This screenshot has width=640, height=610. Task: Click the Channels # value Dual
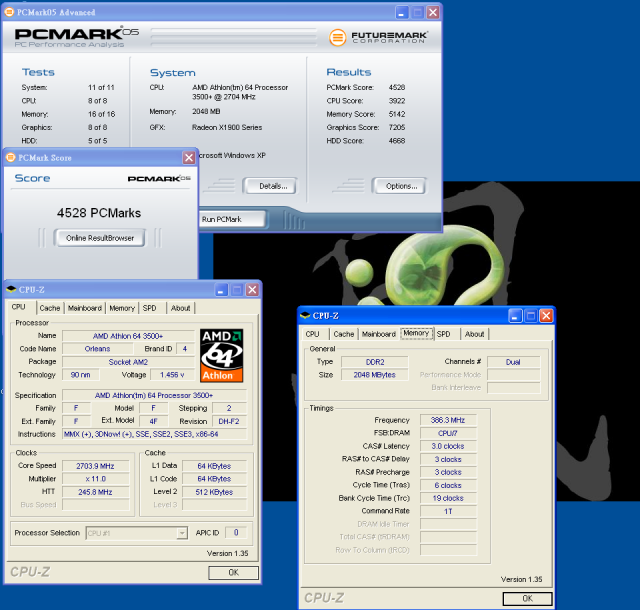pyautogui.click(x=513, y=362)
